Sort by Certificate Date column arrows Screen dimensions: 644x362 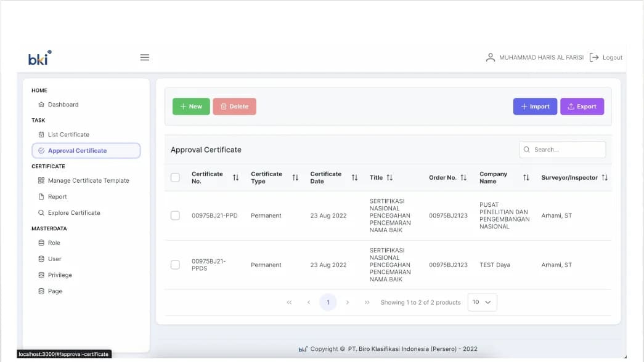[354, 178]
